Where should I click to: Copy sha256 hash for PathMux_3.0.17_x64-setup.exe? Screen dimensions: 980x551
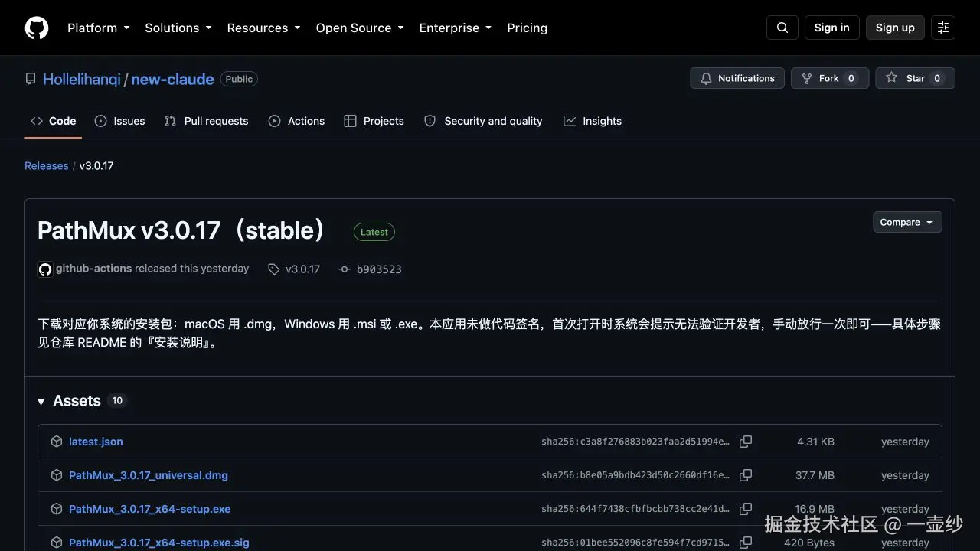pyautogui.click(x=746, y=509)
